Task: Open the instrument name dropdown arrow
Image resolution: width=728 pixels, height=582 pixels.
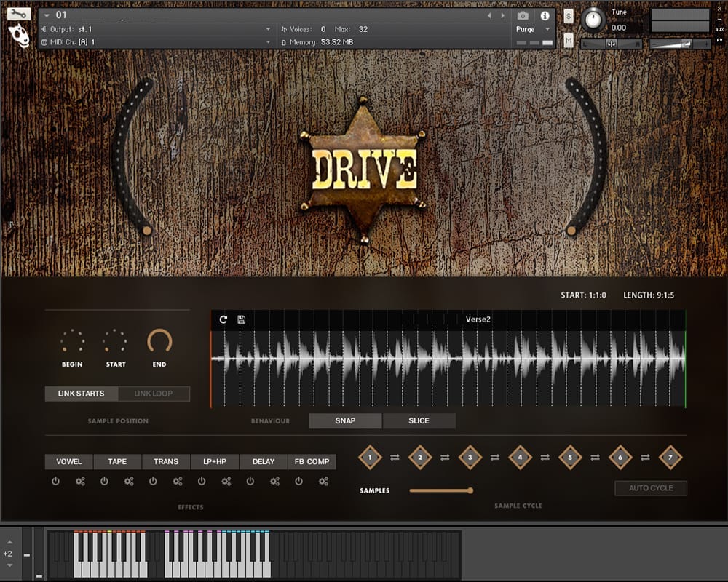Action: coord(47,15)
